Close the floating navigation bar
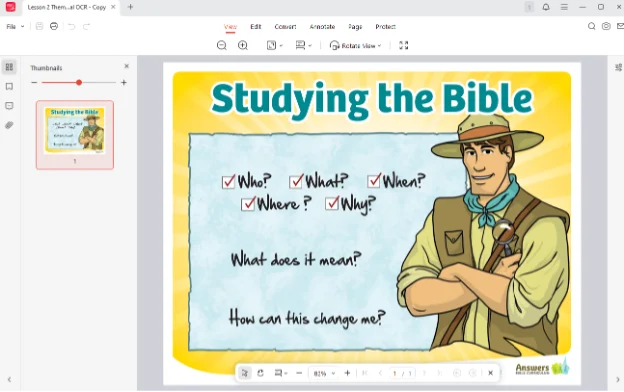624x392 pixels. (x=491, y=373)
